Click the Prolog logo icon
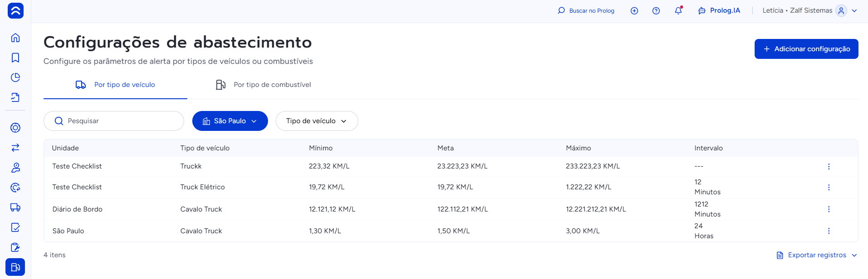The image size is (868, 279). [x=15, y=10]
